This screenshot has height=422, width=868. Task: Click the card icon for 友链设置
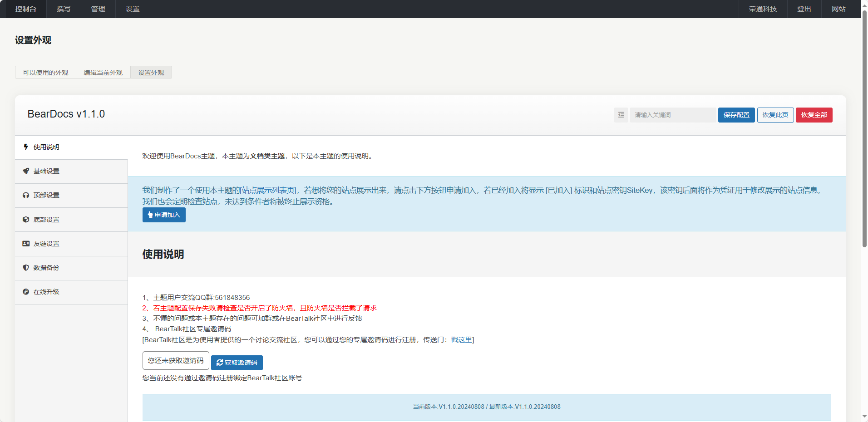point(26,244)
